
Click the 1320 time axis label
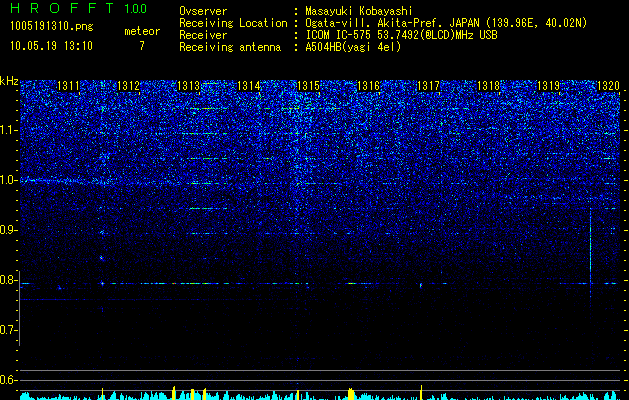click(608, 86)
